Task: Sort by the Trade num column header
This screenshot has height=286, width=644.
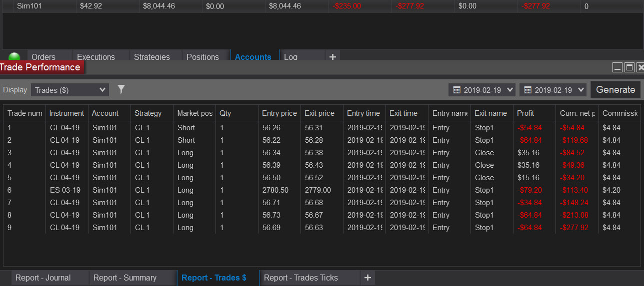Action: (x=25, y=113)
